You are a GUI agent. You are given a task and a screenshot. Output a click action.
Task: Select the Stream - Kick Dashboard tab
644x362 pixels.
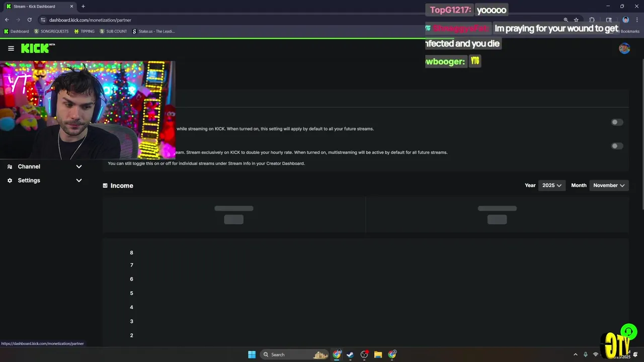(39, 7)
